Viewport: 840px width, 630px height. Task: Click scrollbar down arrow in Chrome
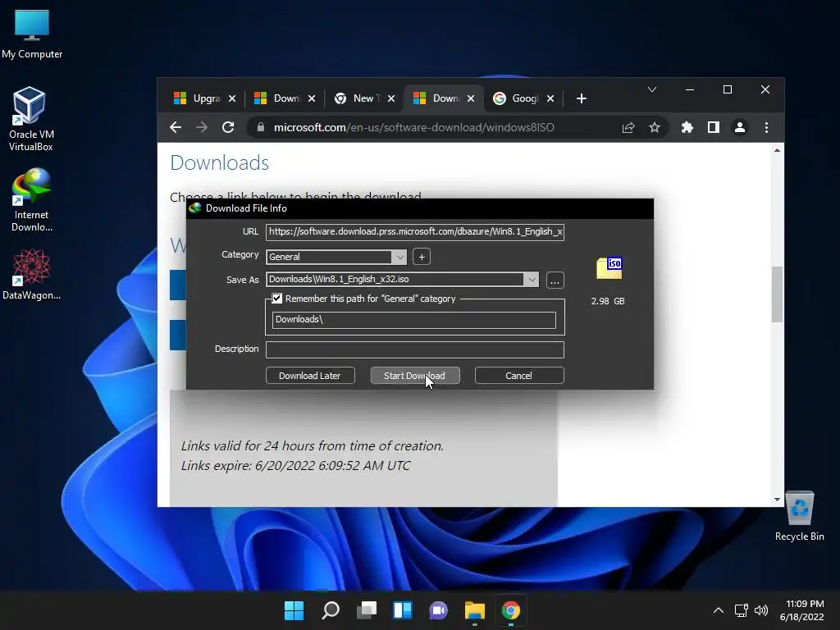(777, 500)
